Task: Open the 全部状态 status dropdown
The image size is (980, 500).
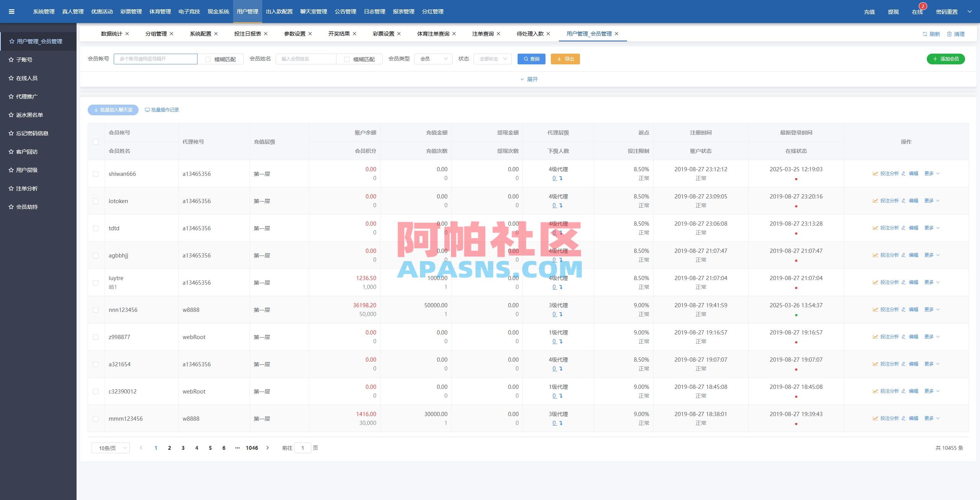Action: tap(493, 59)
